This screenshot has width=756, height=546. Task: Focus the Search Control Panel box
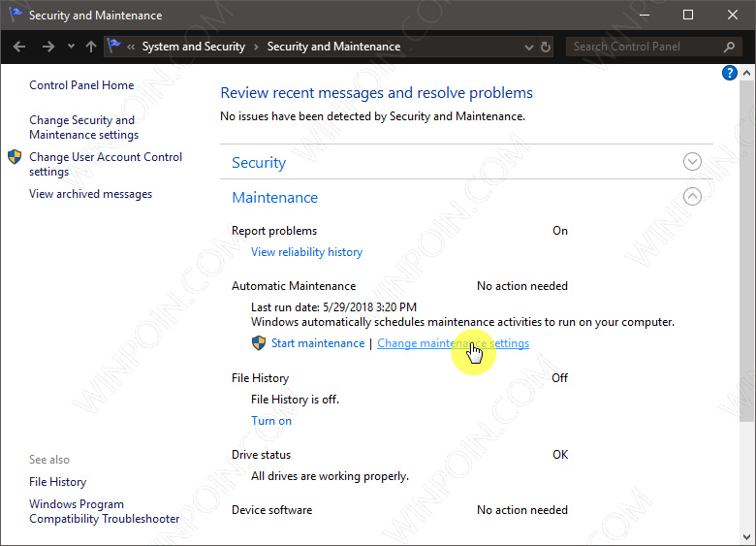[x=646, y=47]
